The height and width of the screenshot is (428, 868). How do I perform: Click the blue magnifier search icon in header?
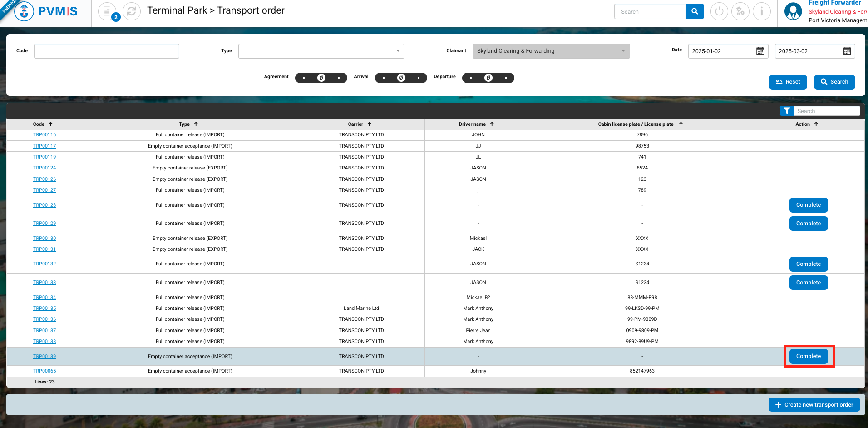pyautogui.click(x=695, y=11)
